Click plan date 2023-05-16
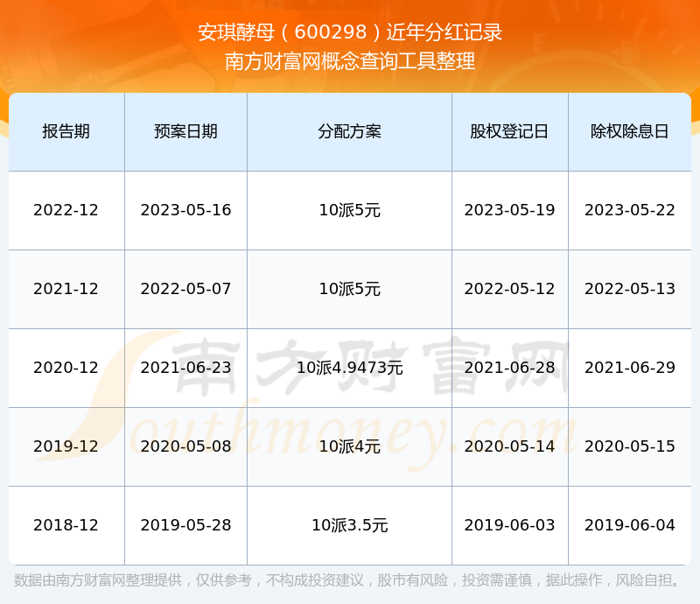The width and height of the screenshot is (700, 604). 185,210
